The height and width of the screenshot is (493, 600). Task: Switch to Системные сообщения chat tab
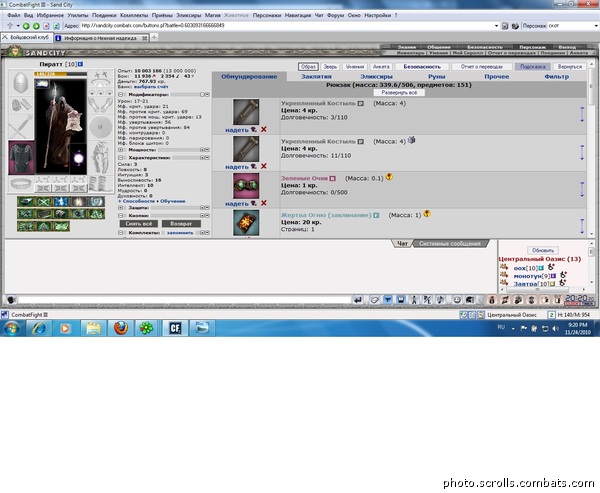coord(450,243)
